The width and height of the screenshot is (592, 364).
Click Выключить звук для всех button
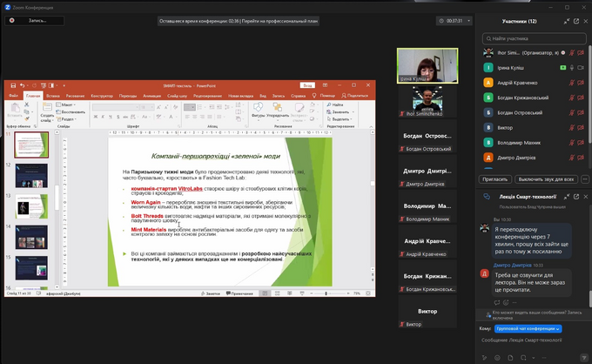pos(546,178)
